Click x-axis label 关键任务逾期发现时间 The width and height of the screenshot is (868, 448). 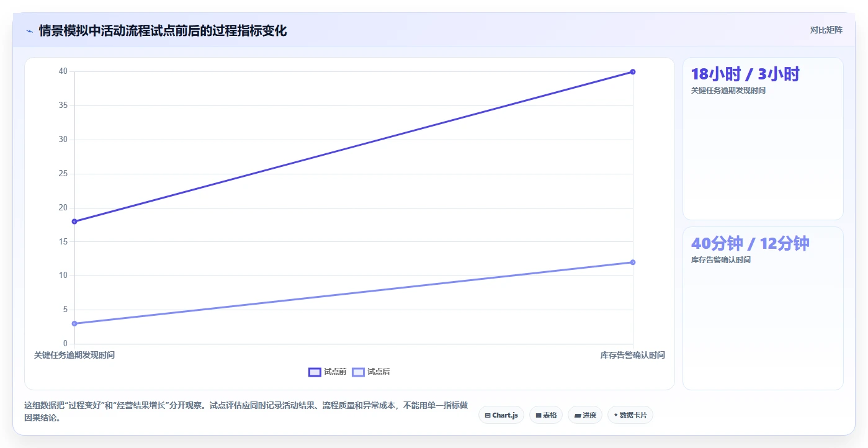(74, 355)
